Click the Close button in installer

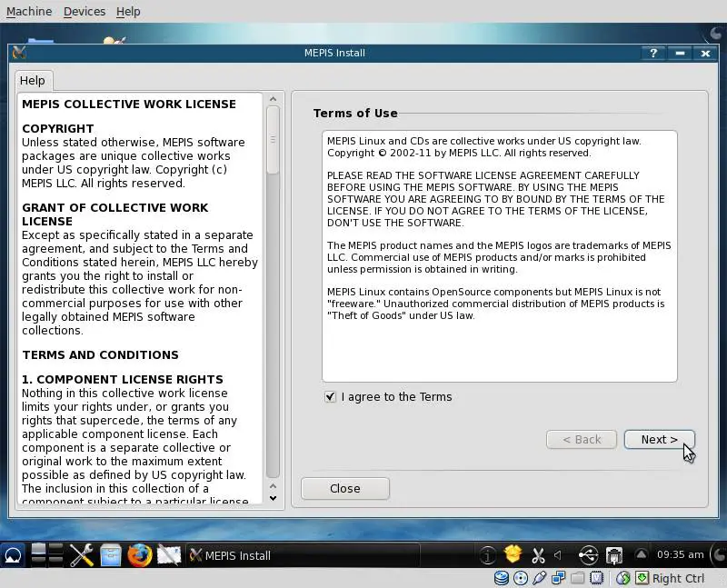345,488
